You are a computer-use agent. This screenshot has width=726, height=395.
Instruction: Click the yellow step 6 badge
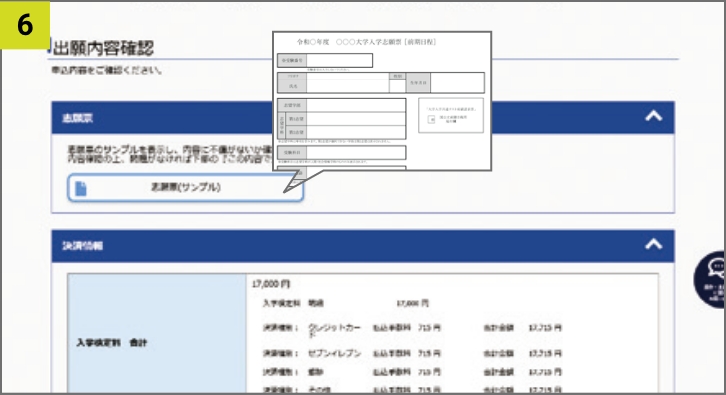(25, 25)
